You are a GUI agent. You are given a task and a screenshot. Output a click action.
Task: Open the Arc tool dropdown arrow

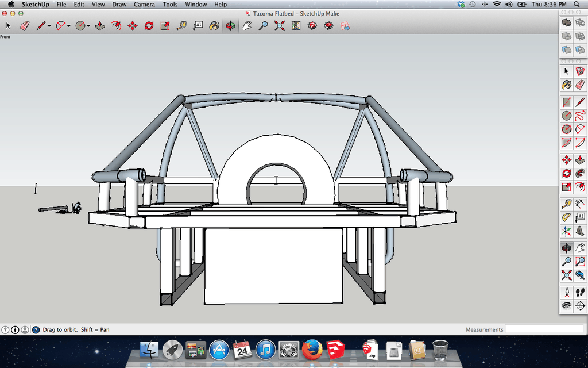[x=69, y=26]
